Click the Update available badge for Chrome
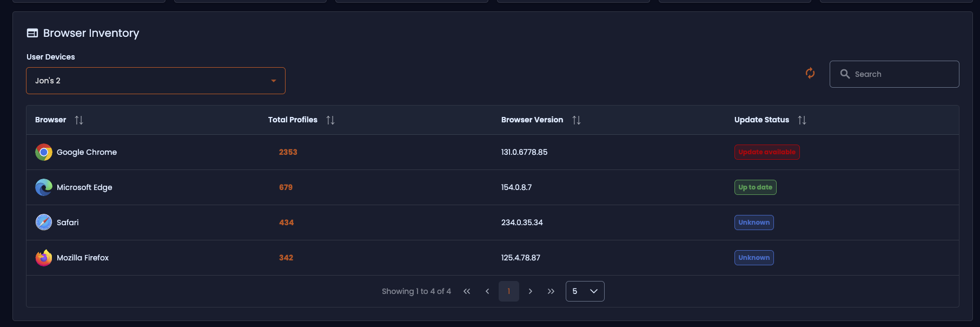 click(767, 152)
